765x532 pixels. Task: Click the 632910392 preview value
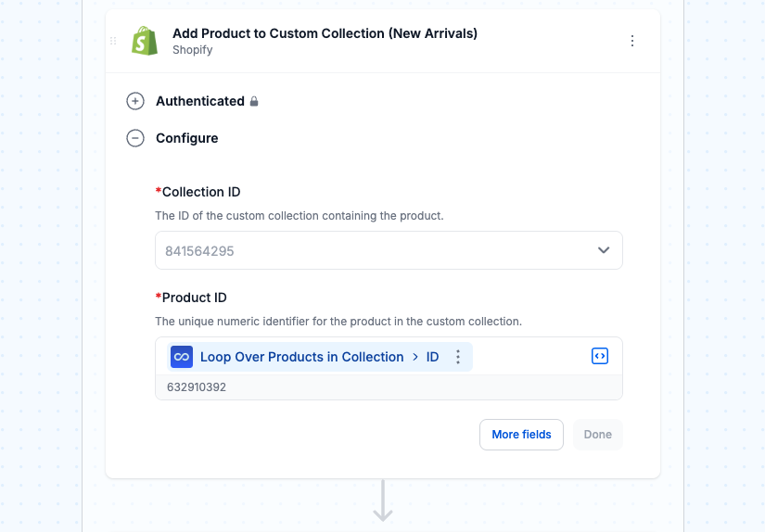coord(197,387)
